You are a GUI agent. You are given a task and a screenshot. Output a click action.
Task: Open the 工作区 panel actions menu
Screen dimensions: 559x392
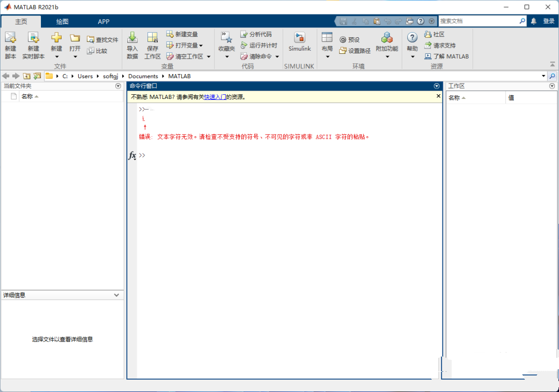coord(552,86)
